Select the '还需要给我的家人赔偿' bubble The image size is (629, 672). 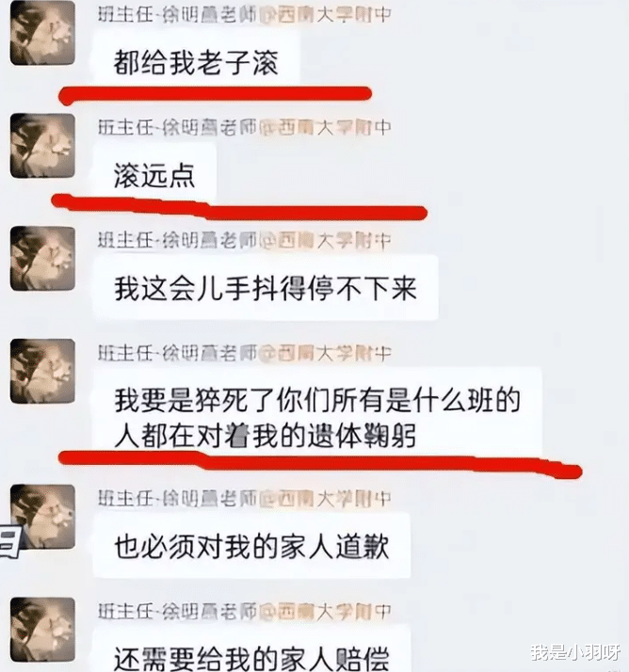[x=251, y=649]
